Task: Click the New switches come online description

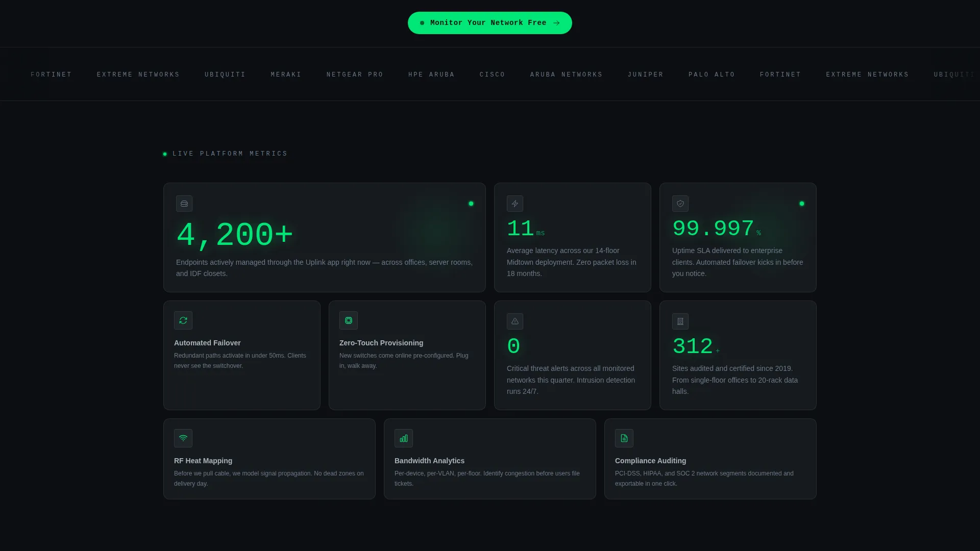Action: point(404,361)
